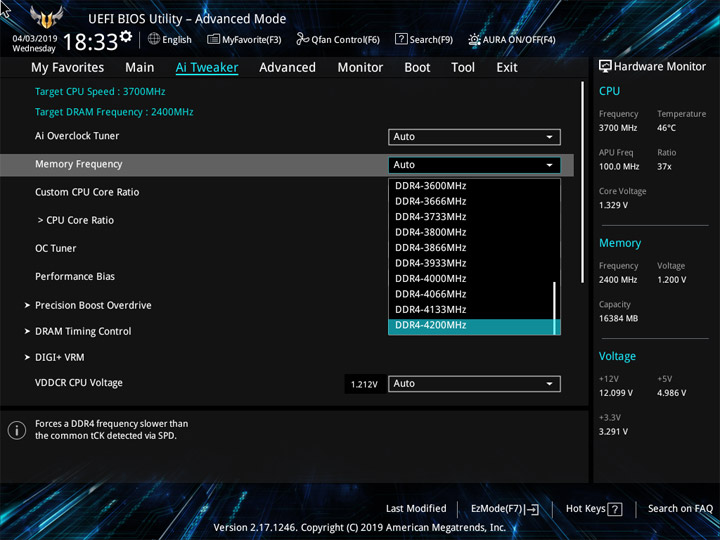Go to the Advanced tab
Image resolution: width=720 pixels, height=540 pixels.
287,68
